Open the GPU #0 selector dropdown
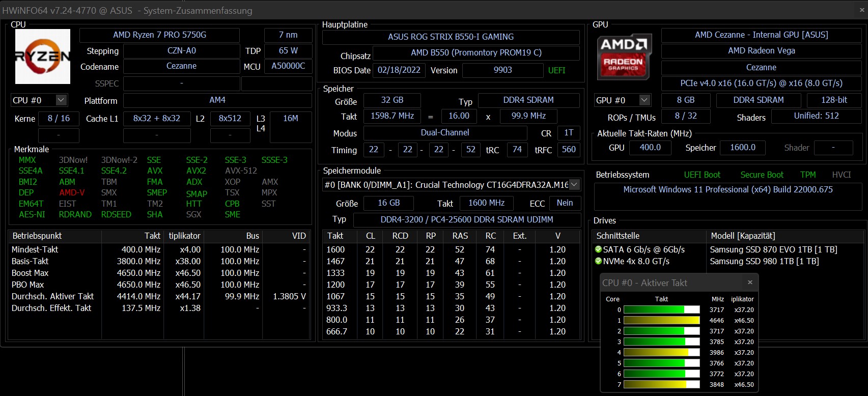This screenshot has width=868, height=396. 645,100
